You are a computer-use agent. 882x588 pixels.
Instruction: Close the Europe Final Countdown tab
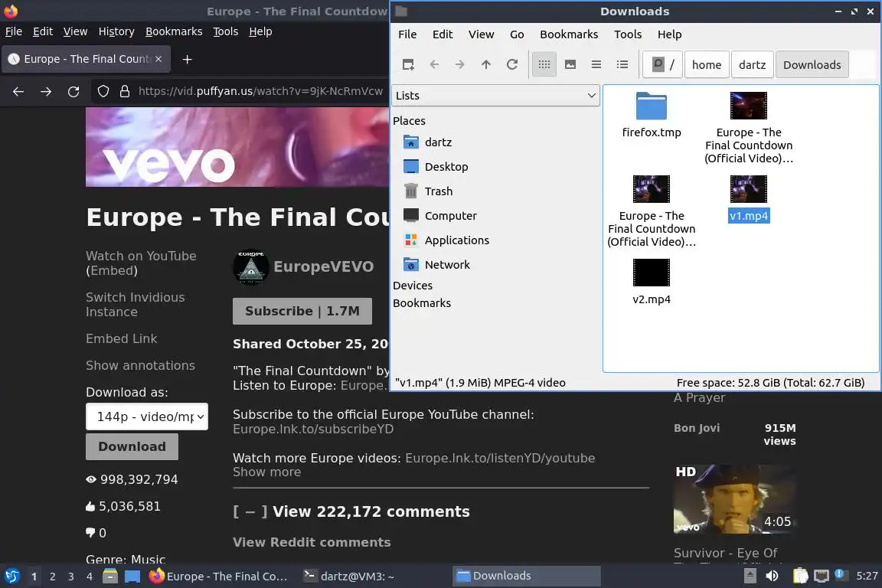(x=158, y=59)
